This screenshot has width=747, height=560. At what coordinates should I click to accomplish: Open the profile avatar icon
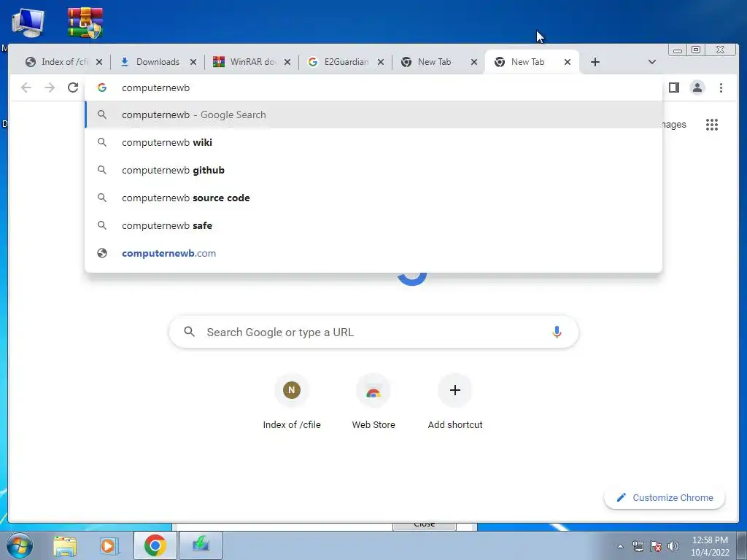(x=697, y=87)
